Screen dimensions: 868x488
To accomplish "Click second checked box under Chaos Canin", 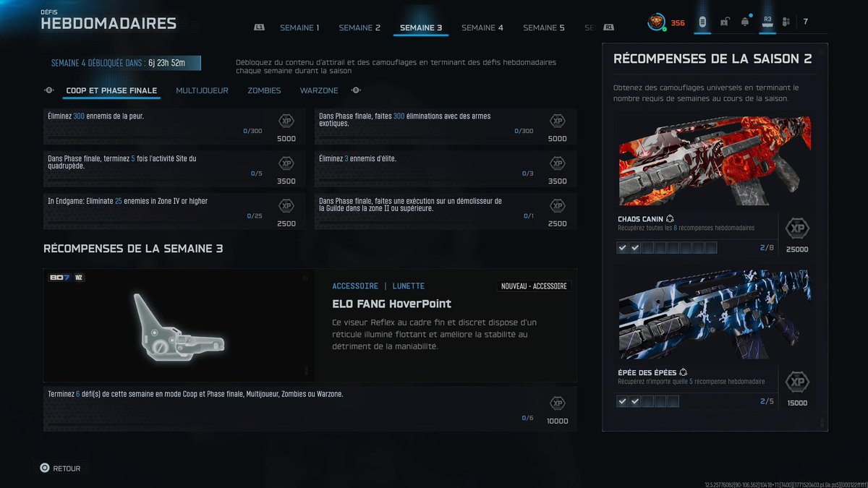I will (635, 248).
